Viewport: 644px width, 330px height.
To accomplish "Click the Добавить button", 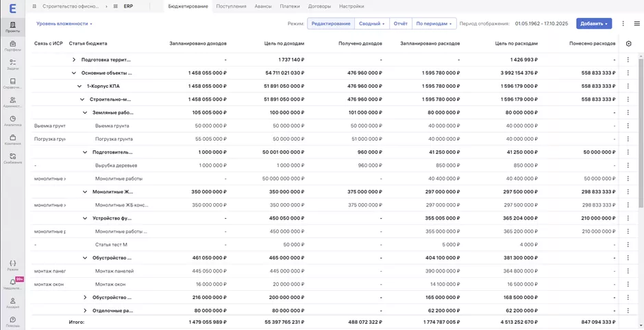I will (x=593, y=23).
